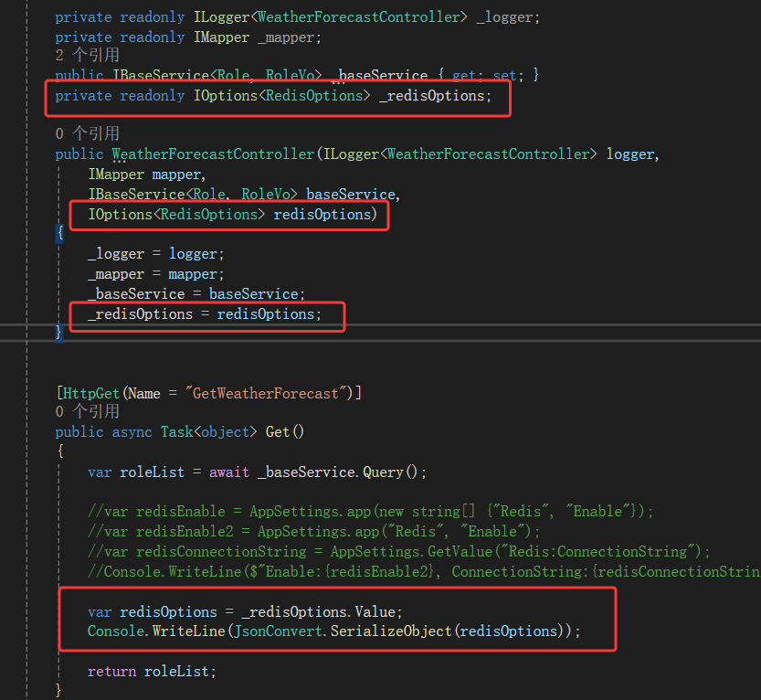Click the HttpGet attribute name
Viewport: 761px width, 700px height.
click(x=91, y=394)
